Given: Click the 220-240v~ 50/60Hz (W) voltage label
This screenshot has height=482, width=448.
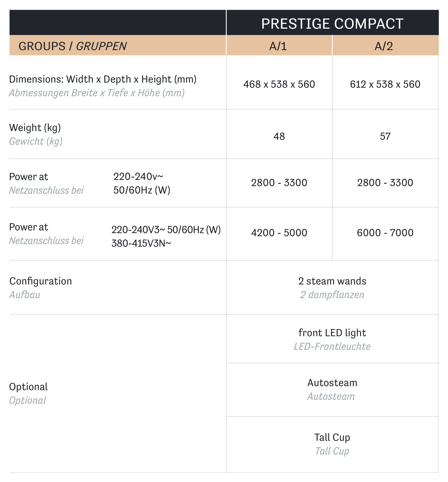Looking at the screenshot, I should (142, 183).
